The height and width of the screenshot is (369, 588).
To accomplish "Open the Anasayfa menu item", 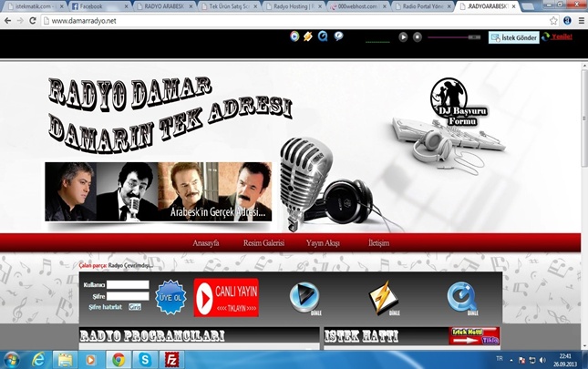I will (206, 243).
